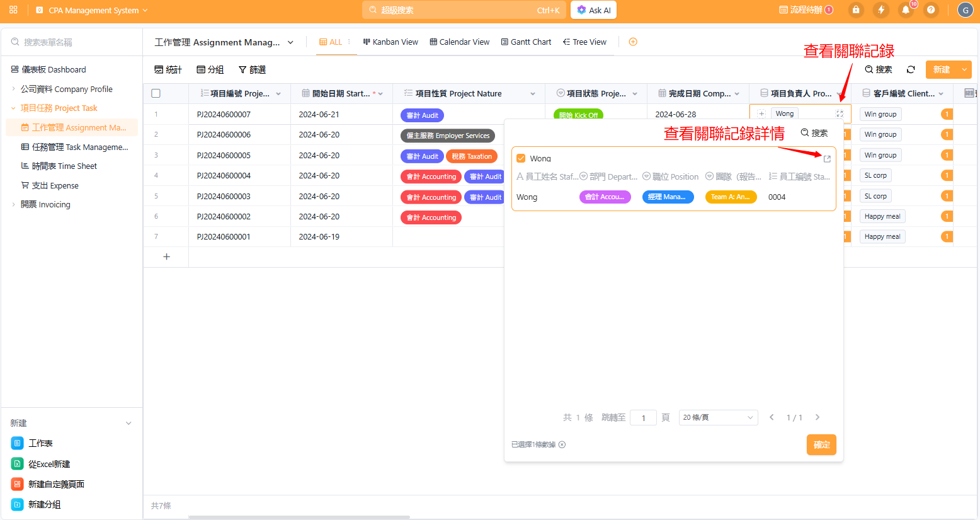Click the page jump number input field
The height and width of the screenshot is (520, 980).
[x=643, y=418]
